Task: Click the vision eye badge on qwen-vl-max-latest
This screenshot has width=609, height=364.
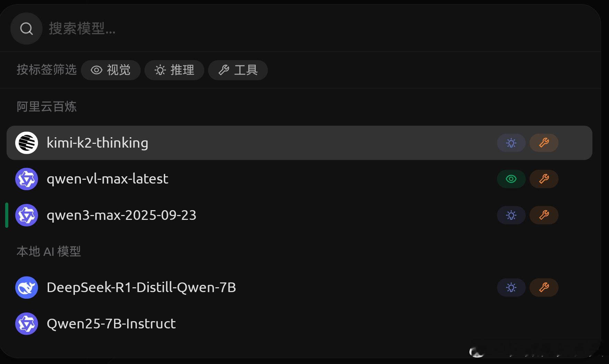Action: tap(511, 179)
